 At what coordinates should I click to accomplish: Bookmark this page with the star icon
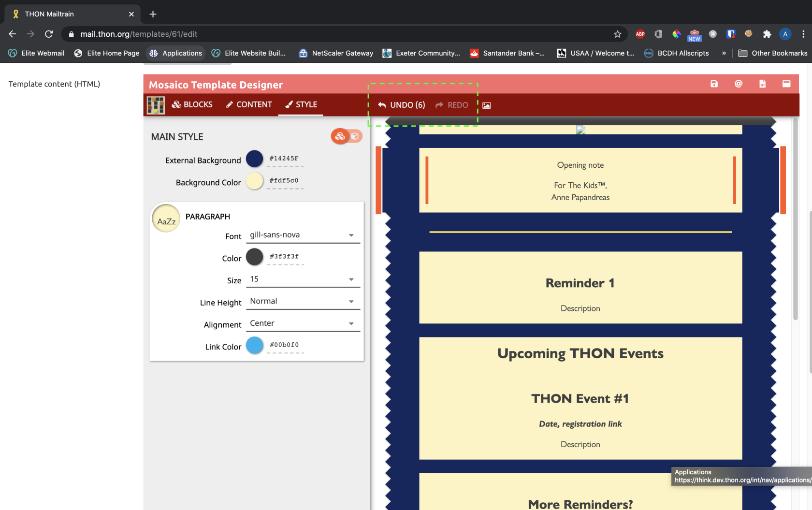pyautogui.click(x=618, y=34)
